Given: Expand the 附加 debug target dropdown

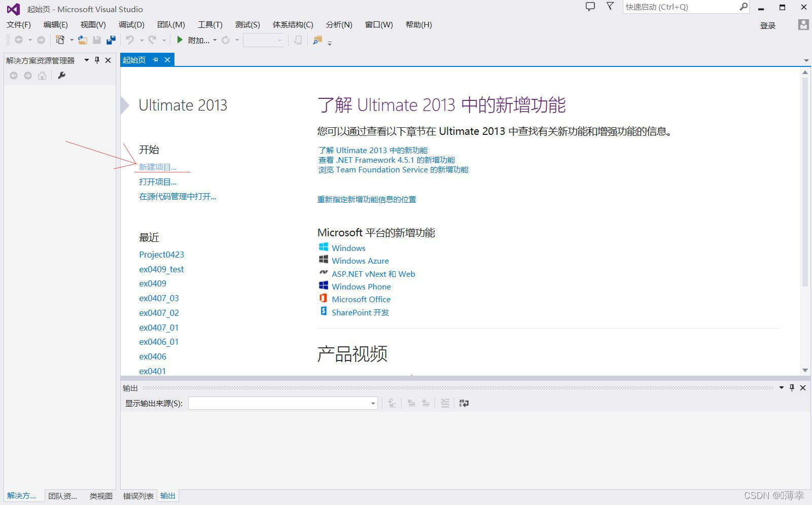Looking at the screenshot, I should (214, 40).
